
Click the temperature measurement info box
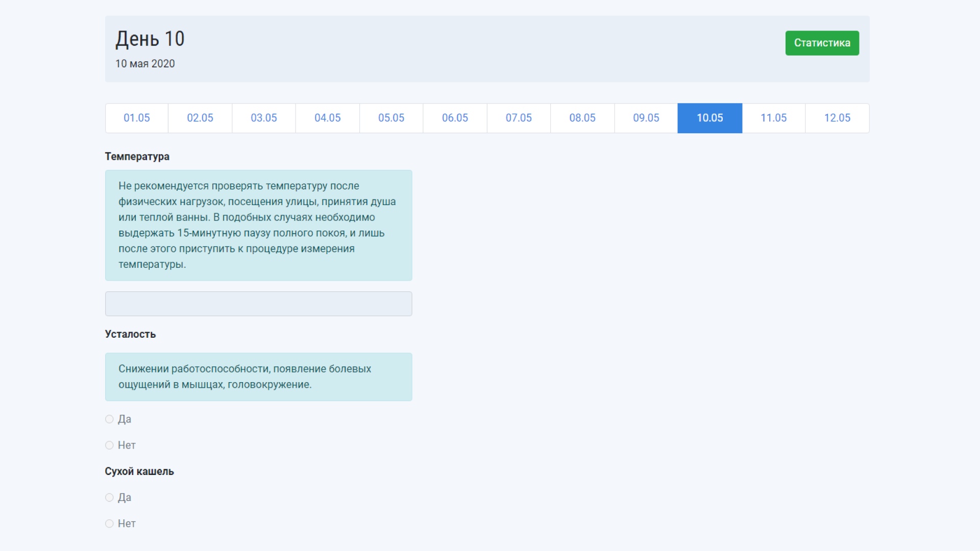click(258, 225)
